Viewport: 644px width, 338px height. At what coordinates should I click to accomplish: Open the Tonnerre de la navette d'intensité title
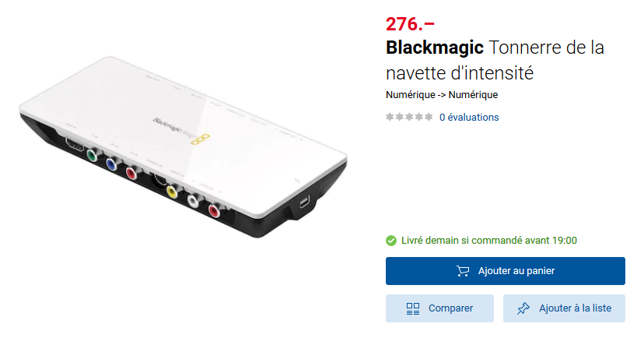[495, 61]
